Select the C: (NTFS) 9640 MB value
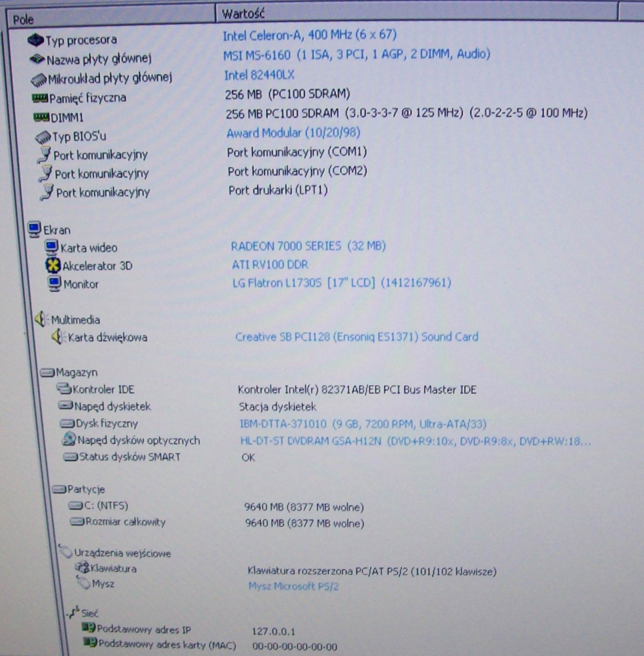Image resolution: width=644 pixels, height=656 pixels. [304, 507]
